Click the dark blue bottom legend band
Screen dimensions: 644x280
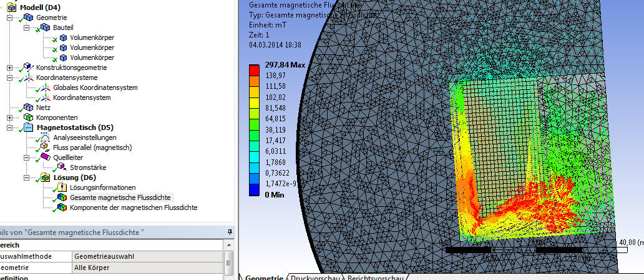pyautogui.click(x=254, y=189)
